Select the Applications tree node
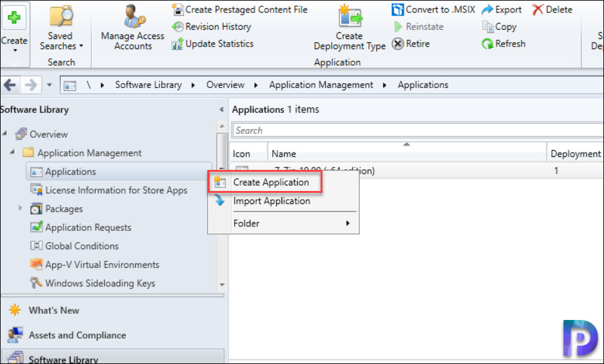Viewport: 604px width, 364px height. (118, 171)
